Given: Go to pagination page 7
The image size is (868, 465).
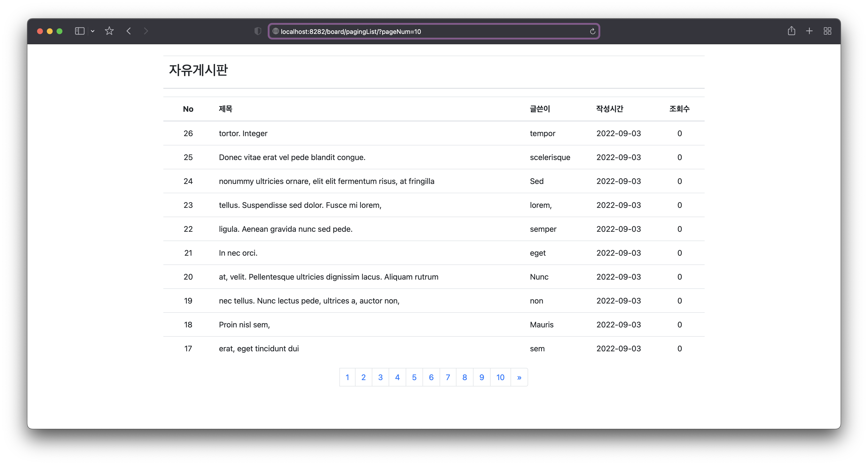Looking at the screenshot, I should click(x=448, y=377).
